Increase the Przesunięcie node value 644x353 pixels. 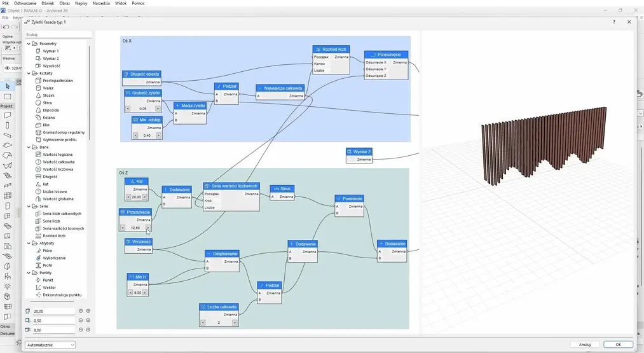(148, 228)
